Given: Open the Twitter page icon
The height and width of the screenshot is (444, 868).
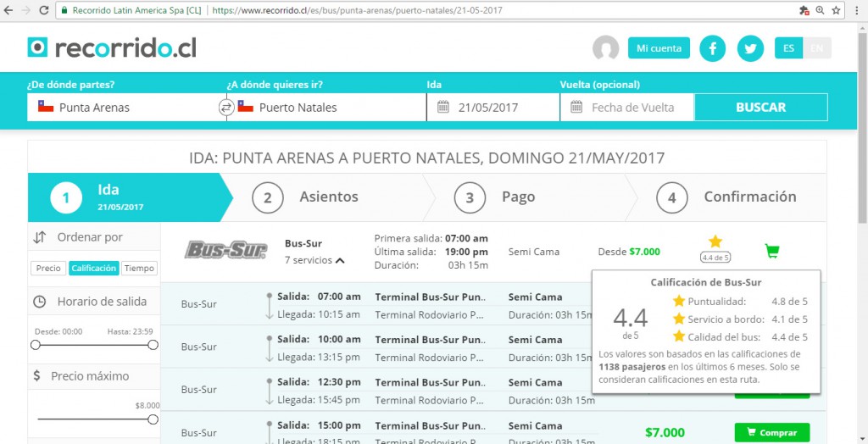Looking at the screenshot, I should pos(750,48).
